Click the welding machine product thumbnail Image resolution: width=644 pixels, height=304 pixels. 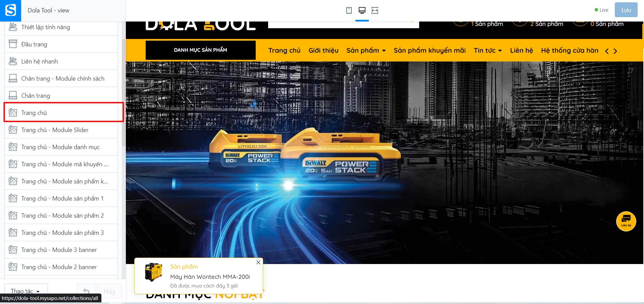pyautogui.click(x=153, y=272)
